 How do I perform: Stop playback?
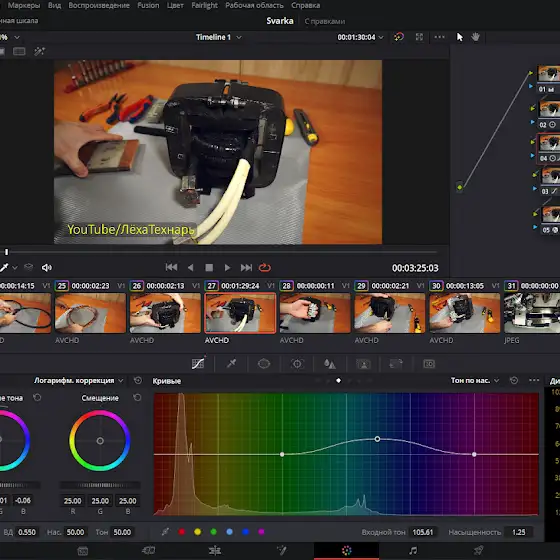click(209, 268)
